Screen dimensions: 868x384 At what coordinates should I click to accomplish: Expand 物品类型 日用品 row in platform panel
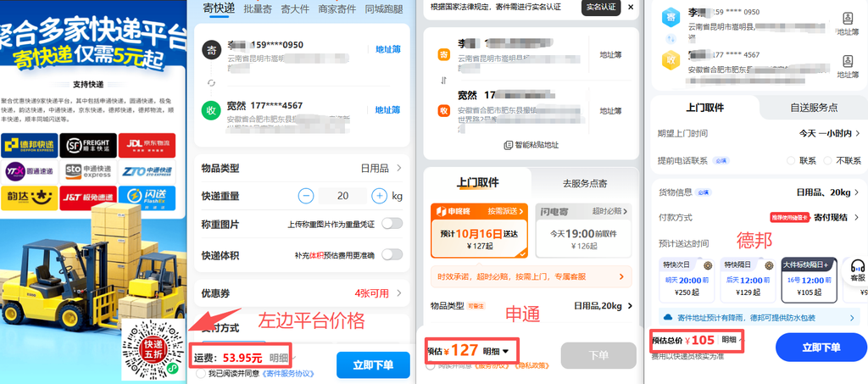pos(302,168)
